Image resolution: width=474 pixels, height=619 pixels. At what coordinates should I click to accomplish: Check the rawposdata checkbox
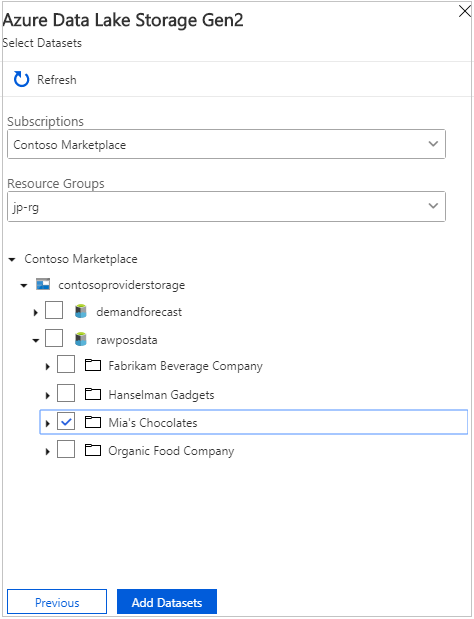point(54,338)
